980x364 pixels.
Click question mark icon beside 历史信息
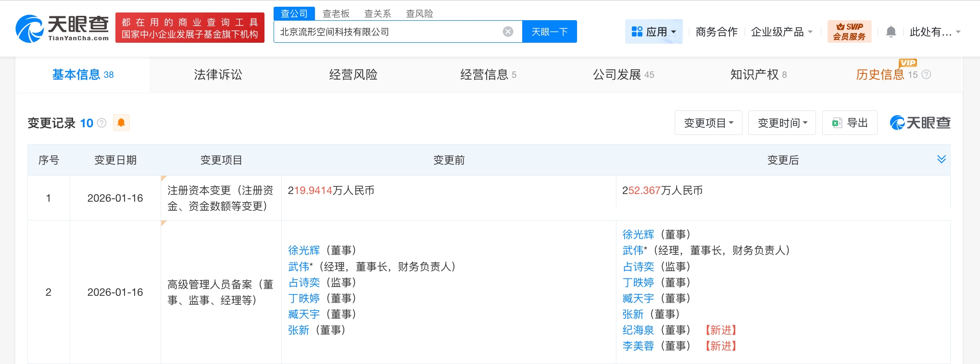926,74
